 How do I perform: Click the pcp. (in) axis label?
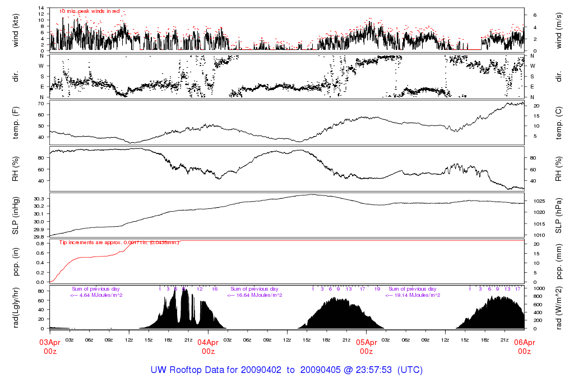pyautogui.click(x=15, y=262)
